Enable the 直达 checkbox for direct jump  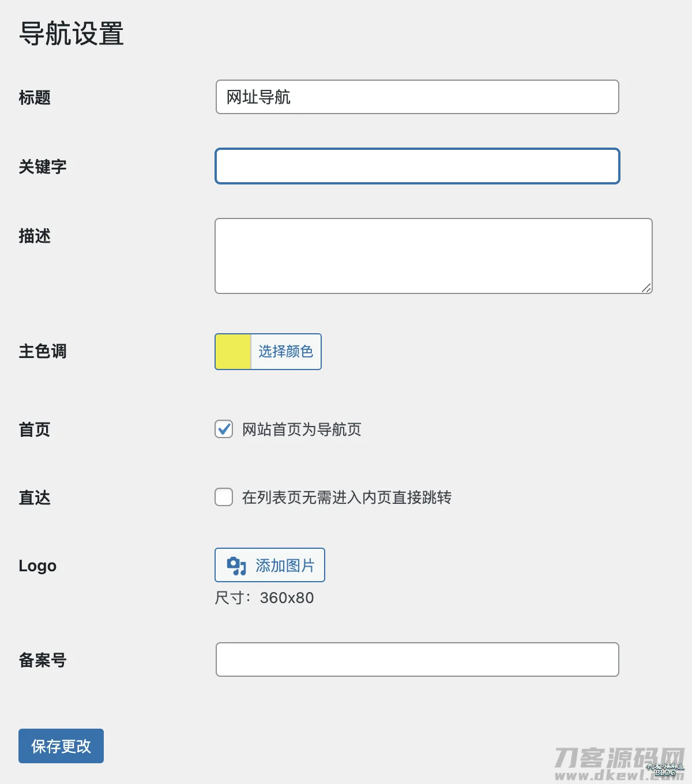223,497
